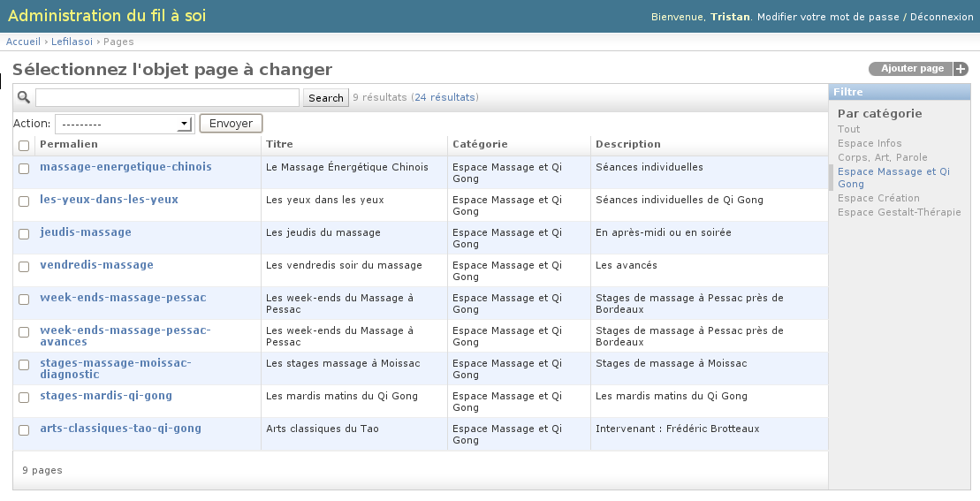
Task: Show all categories with Tout filter
Action: 848,129
